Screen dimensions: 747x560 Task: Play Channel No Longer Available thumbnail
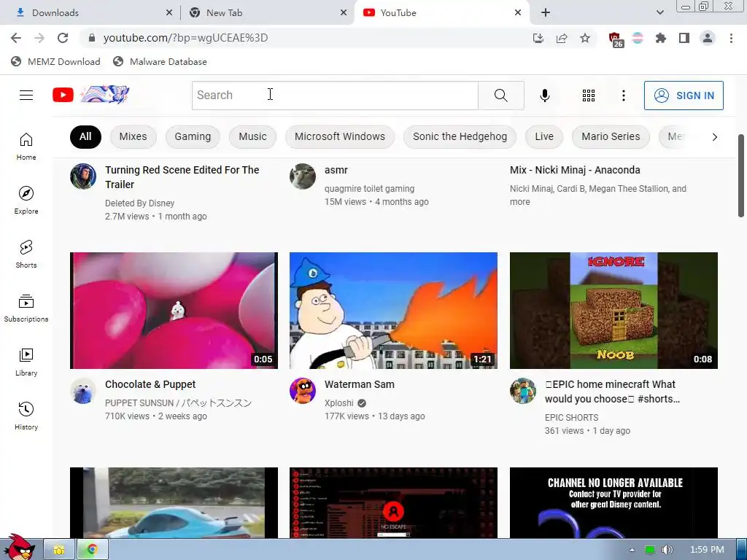pos(613,503)
